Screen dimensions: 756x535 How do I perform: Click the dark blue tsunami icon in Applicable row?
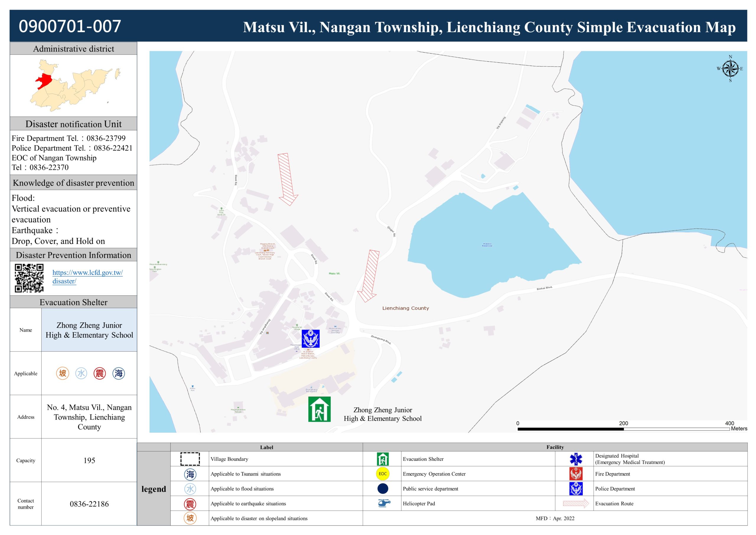118,373
